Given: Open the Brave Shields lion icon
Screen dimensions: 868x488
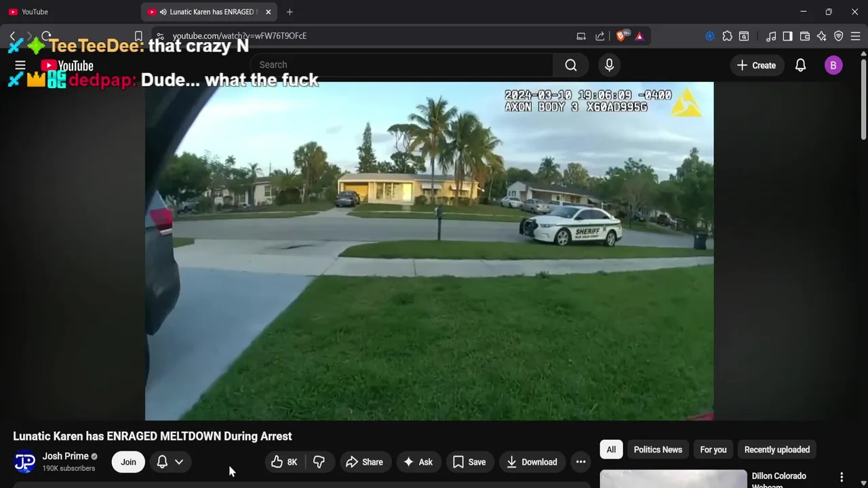Looking at the screenshot, I should click(x=621, y=36).
